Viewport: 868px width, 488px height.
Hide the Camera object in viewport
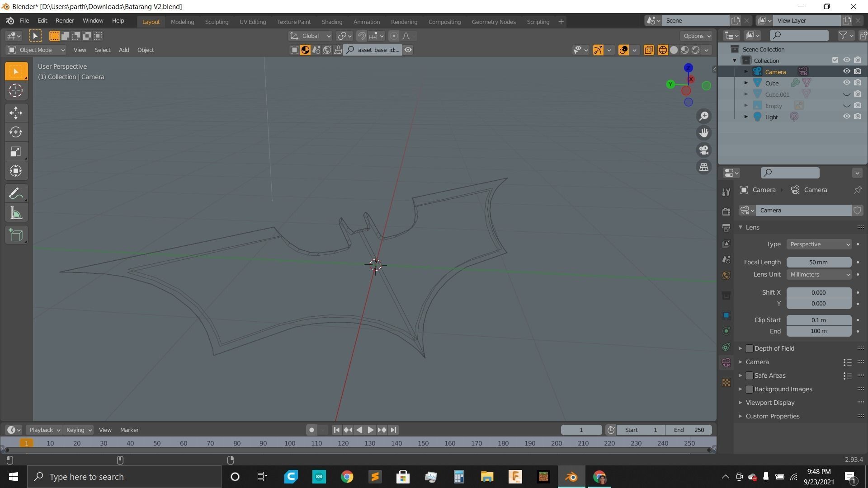[846, 71]
